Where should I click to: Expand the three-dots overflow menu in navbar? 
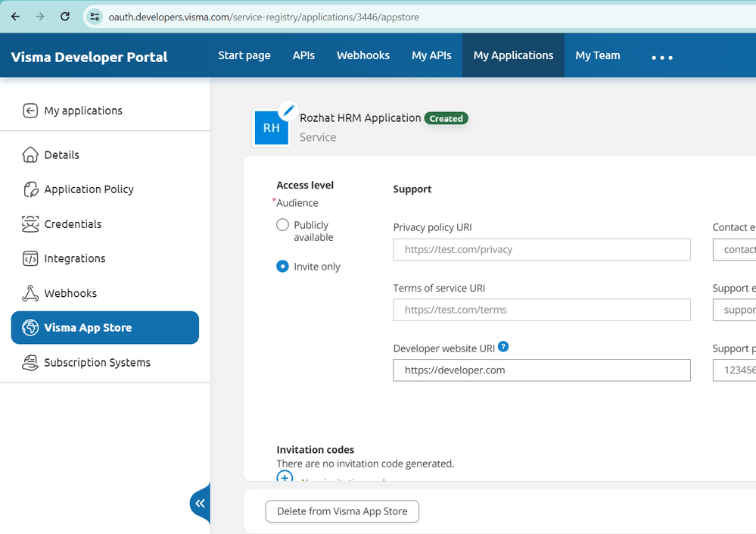point(661,57)
